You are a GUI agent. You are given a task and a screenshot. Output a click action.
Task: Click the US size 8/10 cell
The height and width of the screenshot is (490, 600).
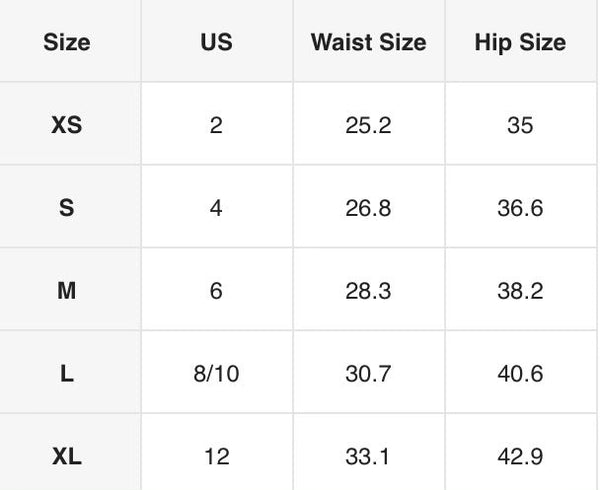point(217,373)
